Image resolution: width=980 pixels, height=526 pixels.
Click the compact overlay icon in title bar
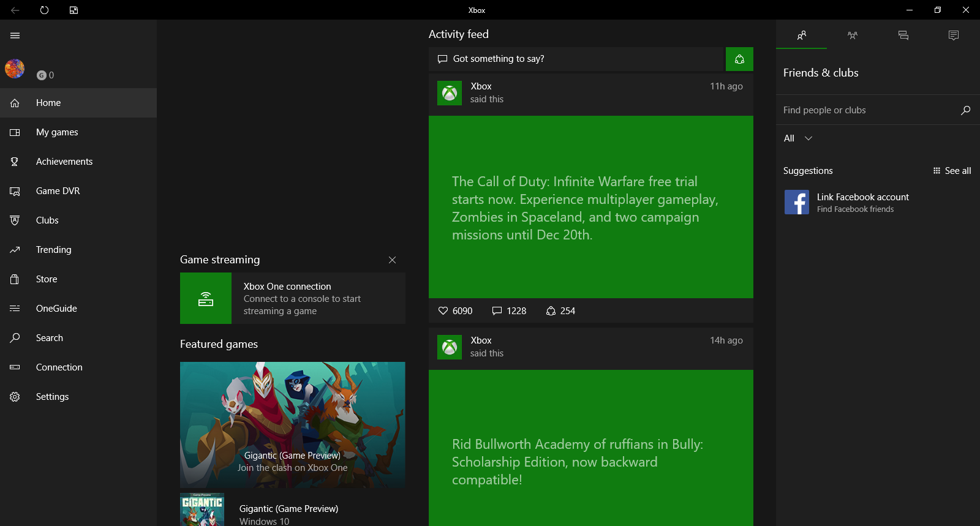(73, 10)
